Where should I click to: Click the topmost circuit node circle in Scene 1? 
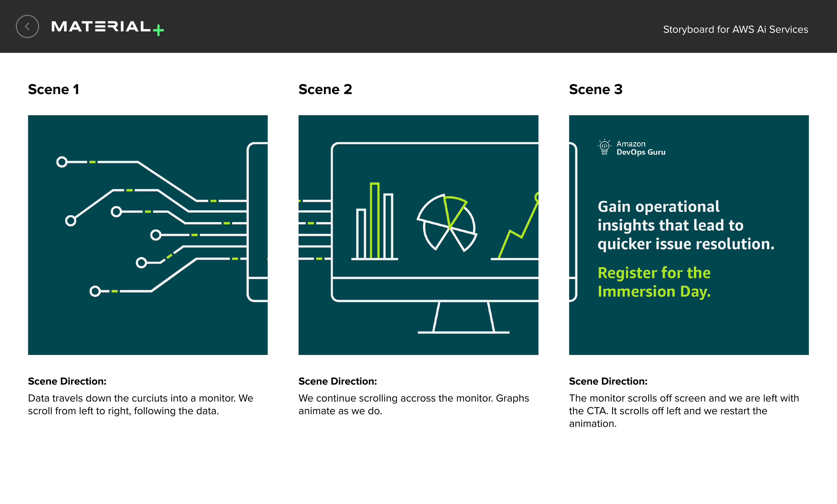(62, 162)
